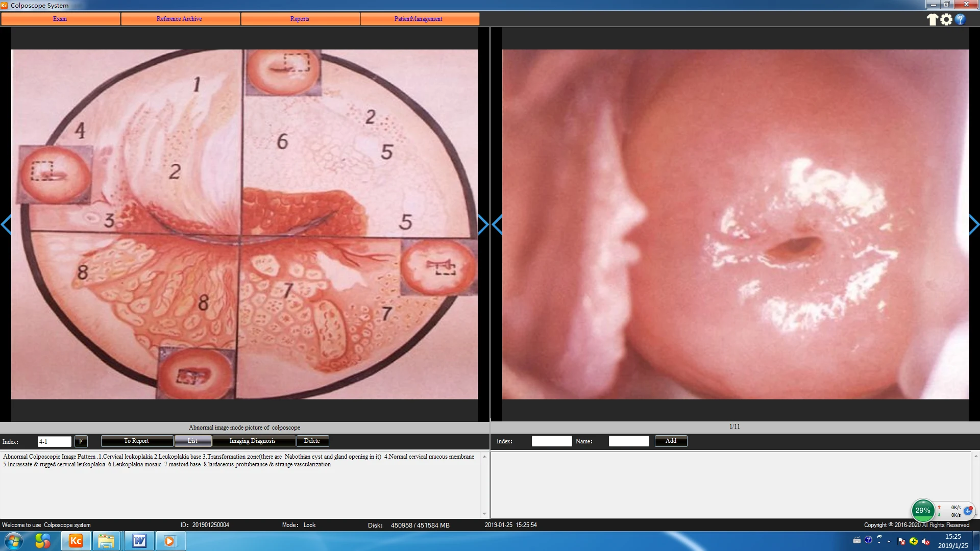Click the blue help question mark icon
Viewport: 980px width, 551px height.
[960, 19]
